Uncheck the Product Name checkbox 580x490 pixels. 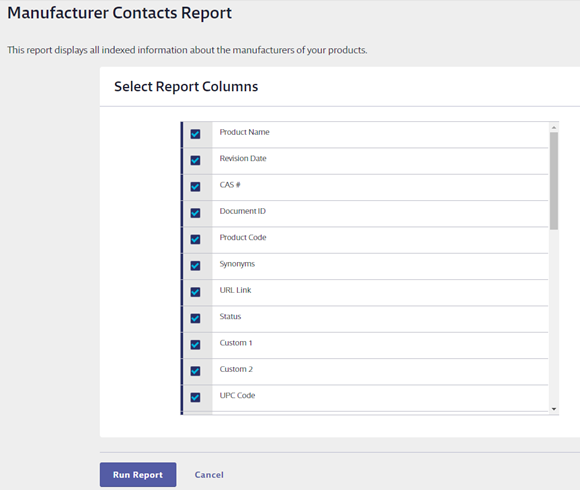point(195,134)
